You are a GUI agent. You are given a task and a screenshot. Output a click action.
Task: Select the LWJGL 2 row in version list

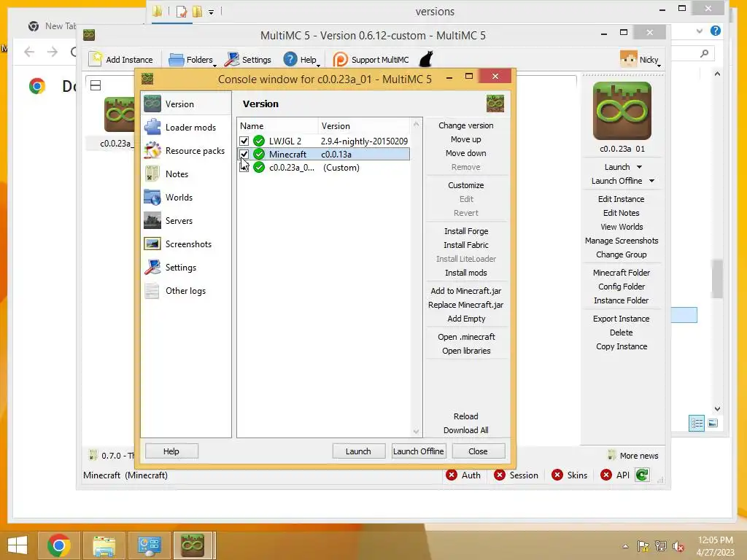pos(323,141)
